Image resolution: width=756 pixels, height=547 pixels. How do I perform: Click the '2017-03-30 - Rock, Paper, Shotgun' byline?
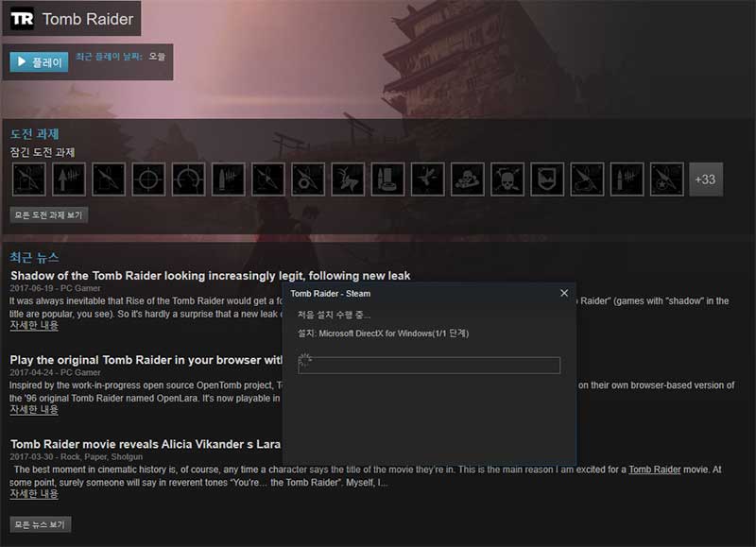click(77, 457)
